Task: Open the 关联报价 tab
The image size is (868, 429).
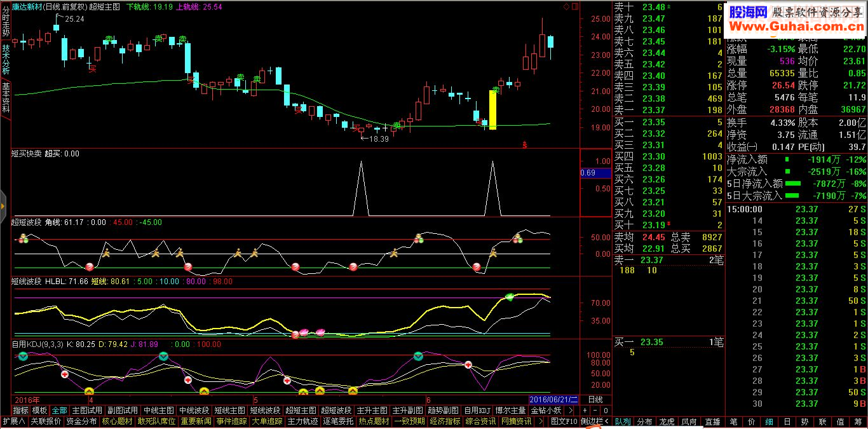Action: 46,421
